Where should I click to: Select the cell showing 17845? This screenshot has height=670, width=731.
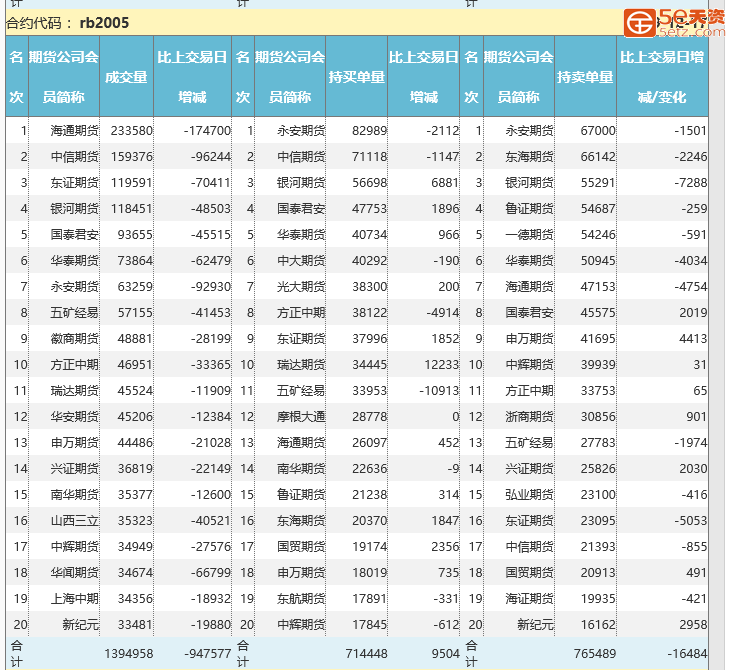[370, 624]
